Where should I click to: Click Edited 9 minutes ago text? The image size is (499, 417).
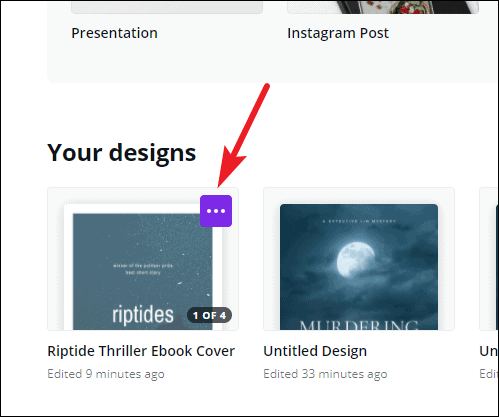[x=106, y=374]
